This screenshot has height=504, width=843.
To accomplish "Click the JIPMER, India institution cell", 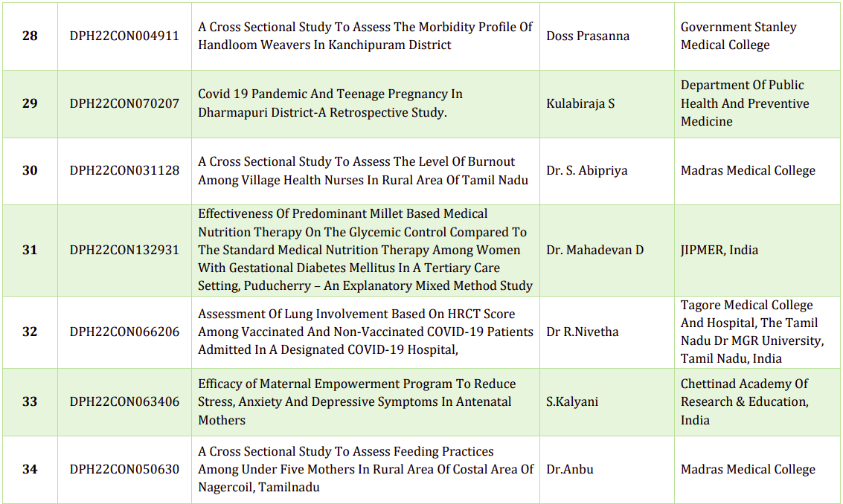I will pos(719,250).
